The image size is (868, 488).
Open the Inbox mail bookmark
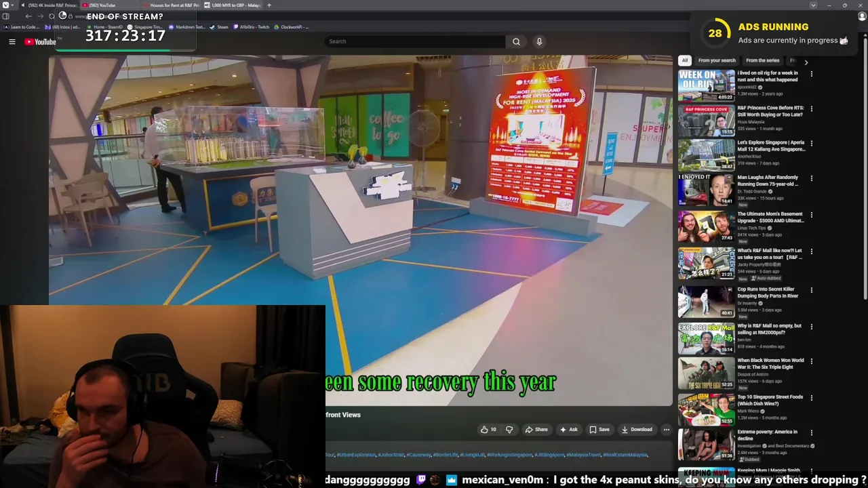coord(62,27)
